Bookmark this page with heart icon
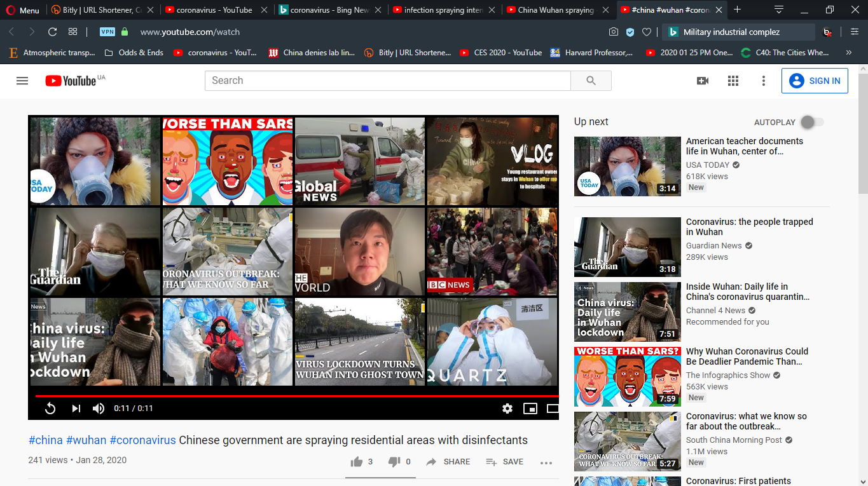Screen dimensions: 868x486 click(647, 32)
